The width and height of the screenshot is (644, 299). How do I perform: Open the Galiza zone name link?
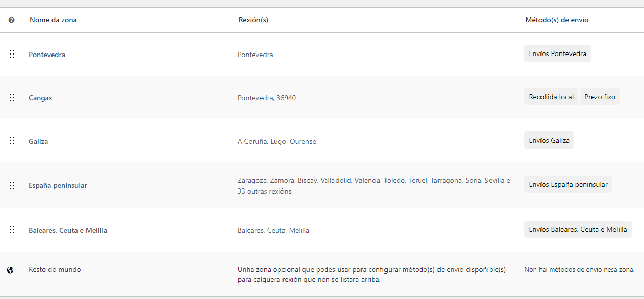pyautogui.click(x=38, y=141)
